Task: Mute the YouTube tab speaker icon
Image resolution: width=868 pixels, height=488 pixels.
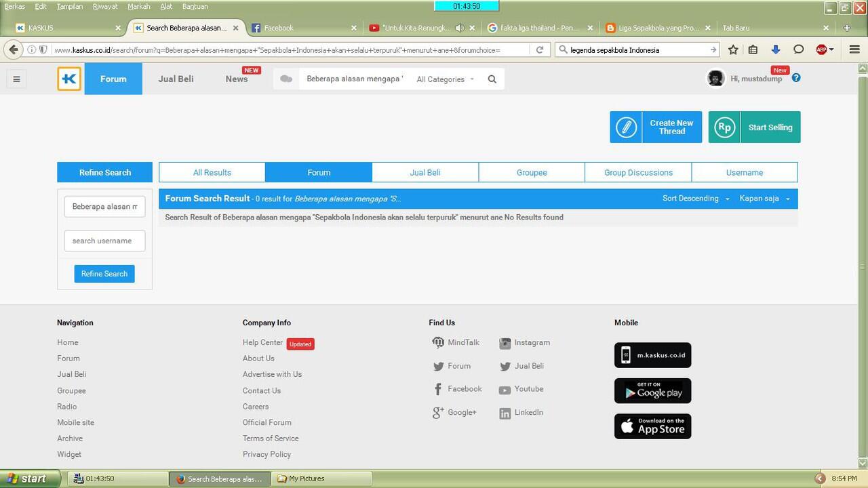Action: 460,28
